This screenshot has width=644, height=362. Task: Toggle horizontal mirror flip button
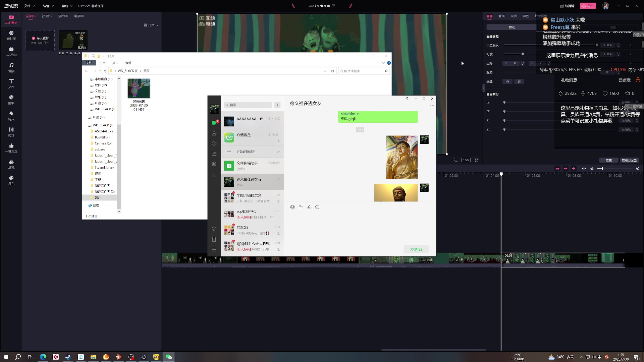507,81
